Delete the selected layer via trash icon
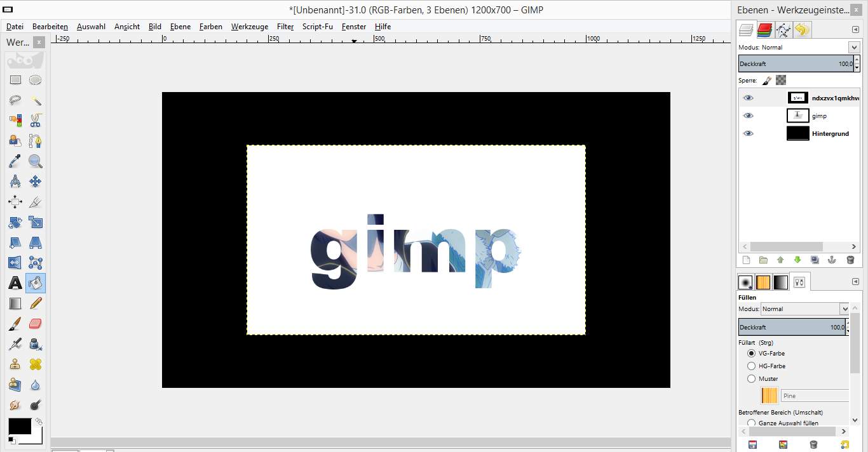Image resolution: width=868 pixels, height=452 pixels. [x=851, y=260]
